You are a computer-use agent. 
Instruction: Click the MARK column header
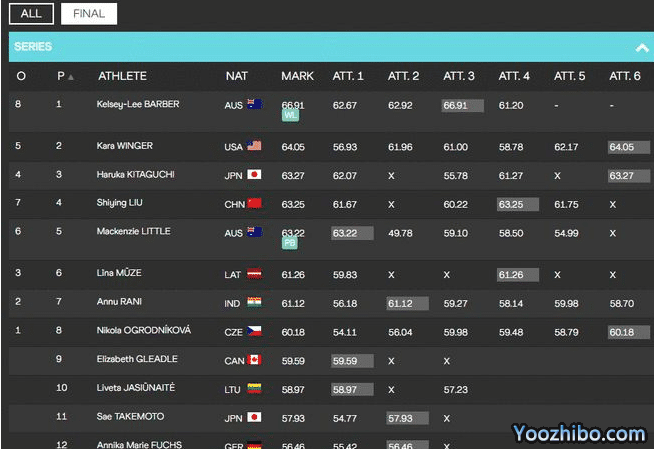297,76
